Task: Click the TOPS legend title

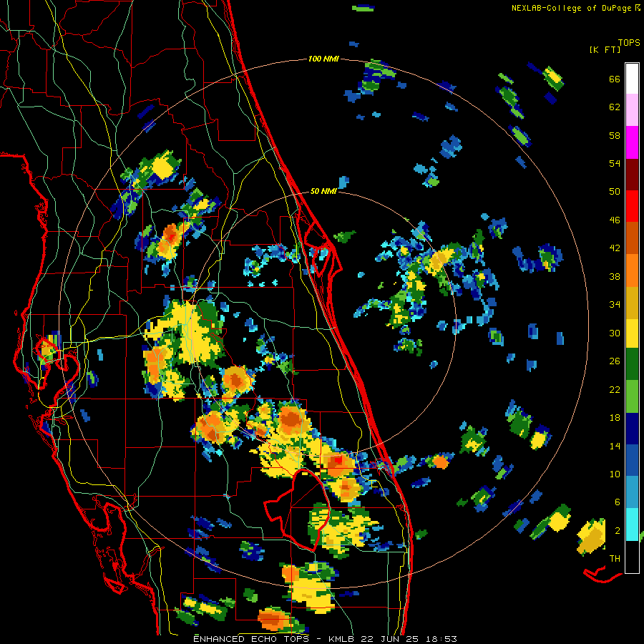Action: [629, 43]
